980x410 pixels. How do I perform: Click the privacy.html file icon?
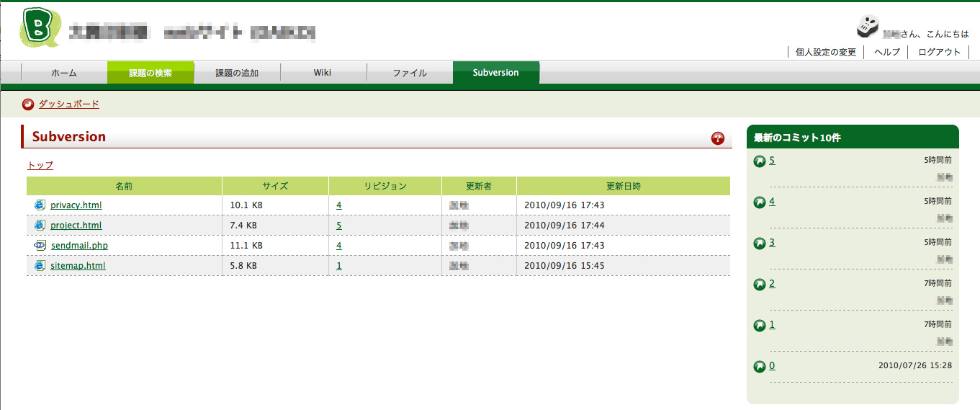(40, 205)
